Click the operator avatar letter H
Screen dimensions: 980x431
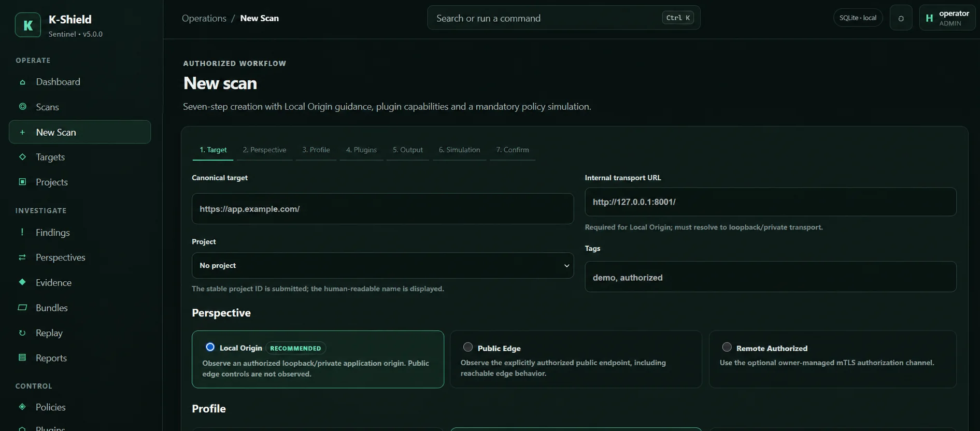pos(929,18)
